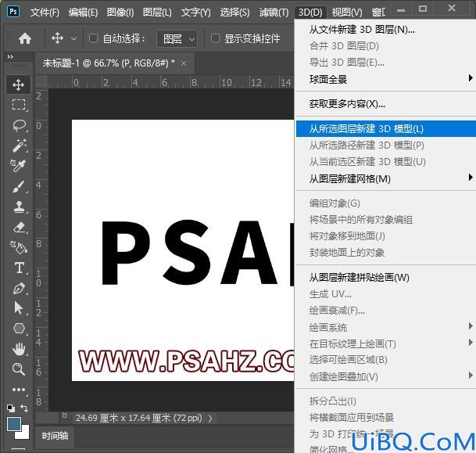
Task: Enable the 显示变换控件 checkbox
Action: click(x=215, y=38)
